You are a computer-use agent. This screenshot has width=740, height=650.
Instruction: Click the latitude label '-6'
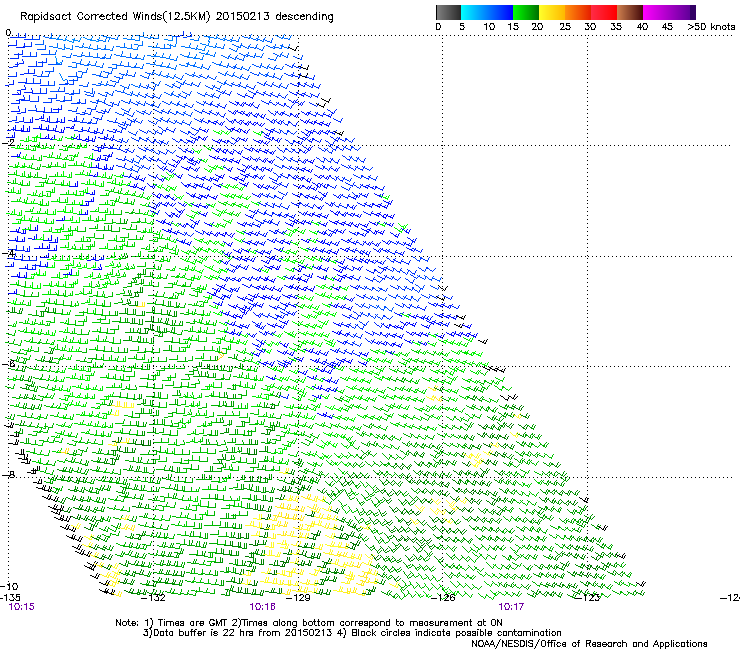pyautogui.click(x=9, y=364)
